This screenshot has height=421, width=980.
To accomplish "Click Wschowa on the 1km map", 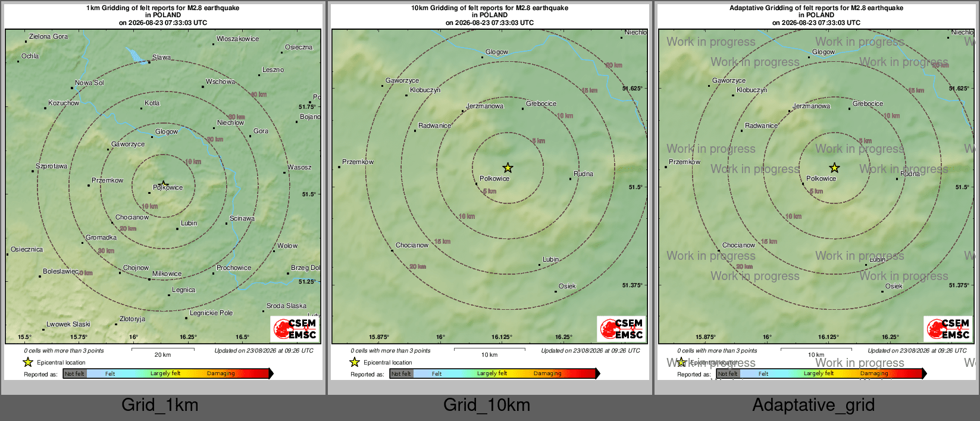I will 220,81.
